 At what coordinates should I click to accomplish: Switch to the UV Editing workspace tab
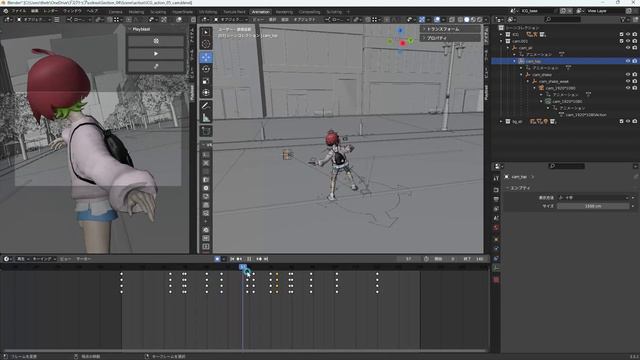coord(208,12)
